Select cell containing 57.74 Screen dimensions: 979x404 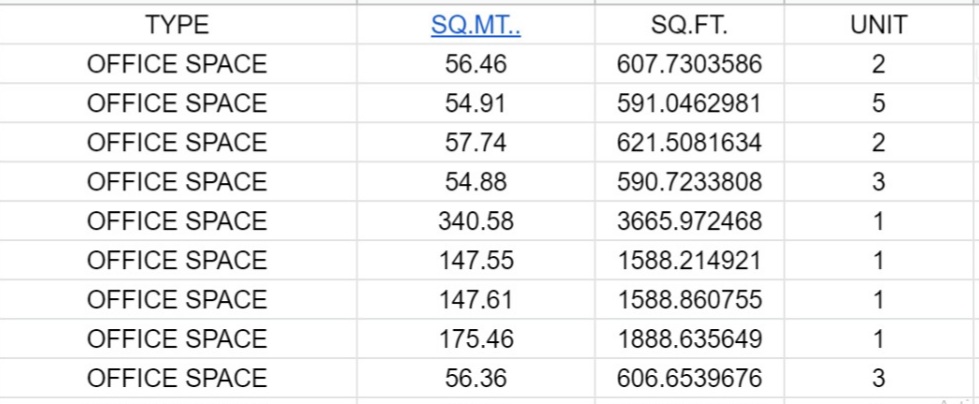pyautogui.click(x=476, y=142)
